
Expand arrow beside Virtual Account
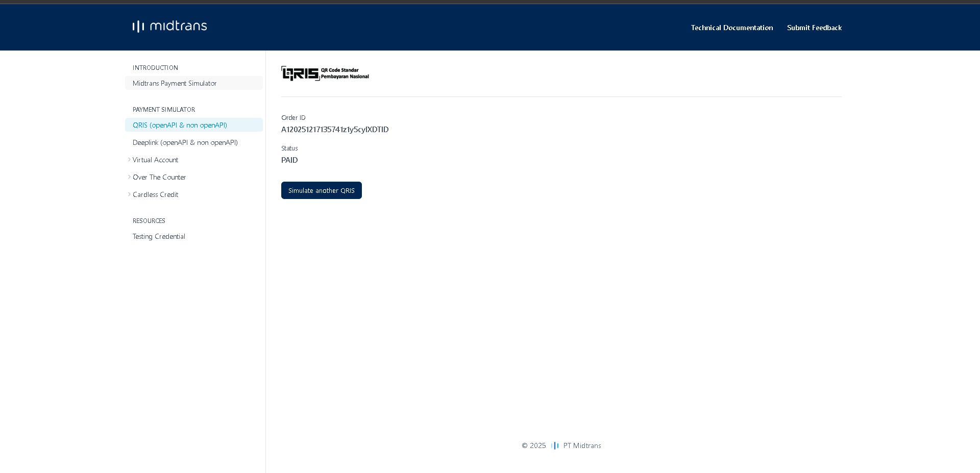pos(129,160)
